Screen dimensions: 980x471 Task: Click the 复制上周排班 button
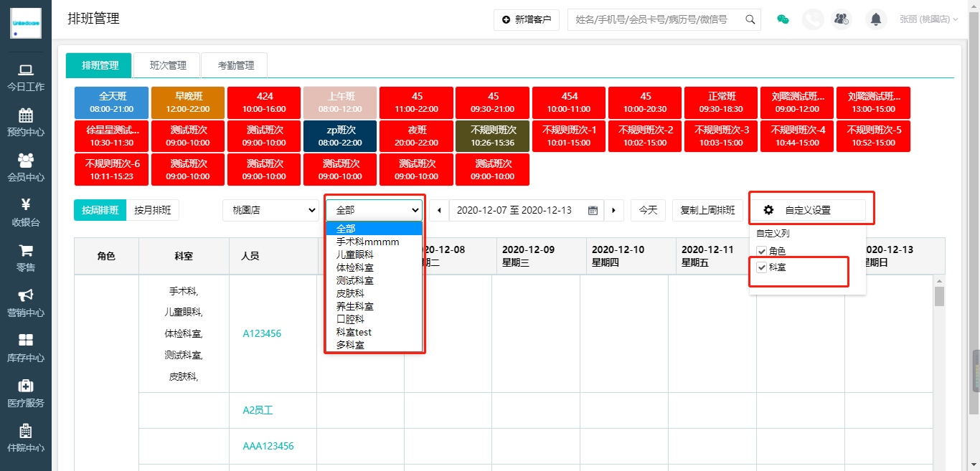[x=707, y=210]
